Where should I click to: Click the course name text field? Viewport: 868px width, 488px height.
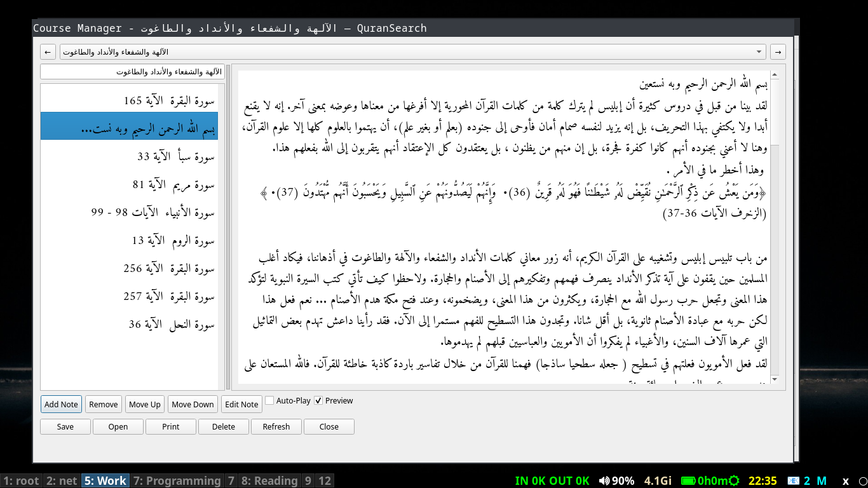click(132, 72)
